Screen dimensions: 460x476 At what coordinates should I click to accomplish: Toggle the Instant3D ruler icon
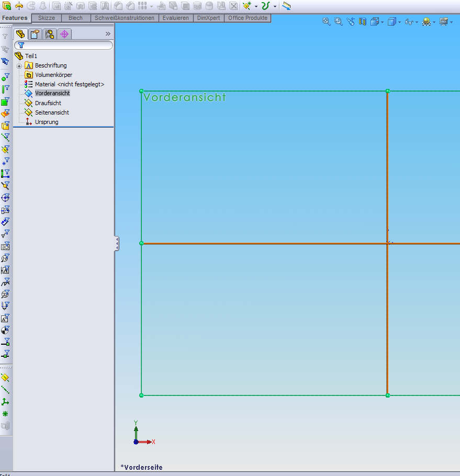pyautogui.click(x=286, y=6)
